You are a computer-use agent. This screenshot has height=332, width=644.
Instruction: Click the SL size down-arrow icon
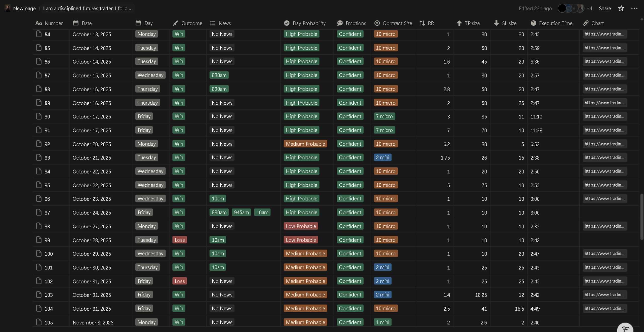pyautogui.click(x=496, y=23)
